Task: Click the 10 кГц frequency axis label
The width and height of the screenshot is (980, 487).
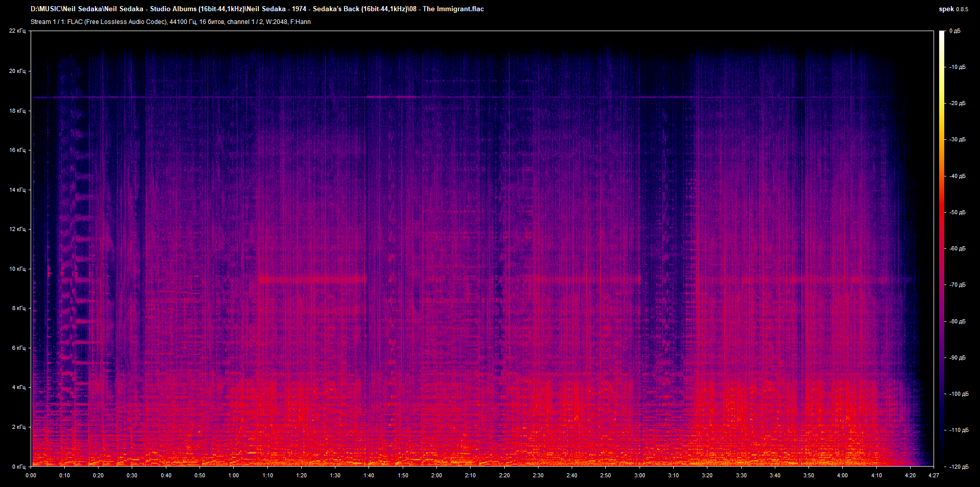Action: [17, 269]
